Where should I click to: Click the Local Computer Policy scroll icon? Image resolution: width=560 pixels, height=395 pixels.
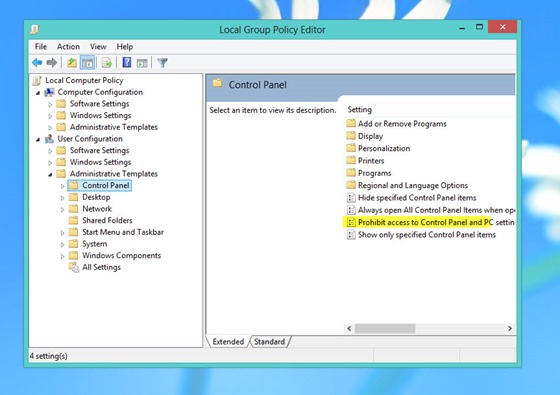pyautogui.click(x=36, y=80)
